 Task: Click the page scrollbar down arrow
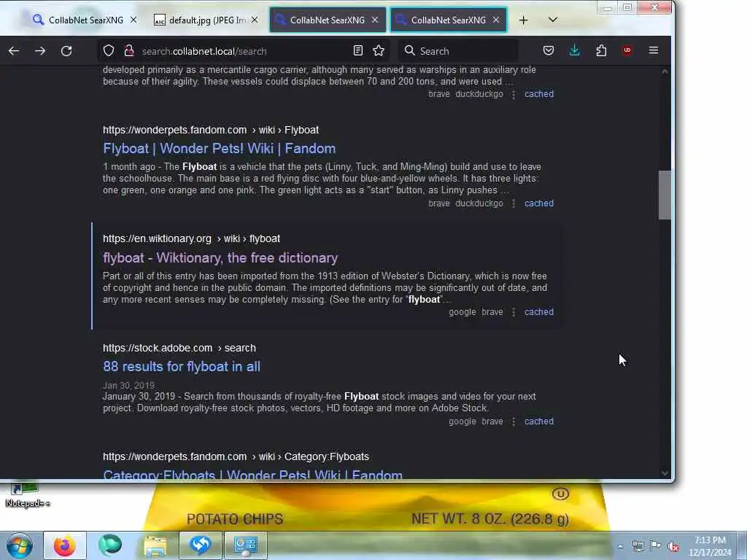tap(665, 473)
